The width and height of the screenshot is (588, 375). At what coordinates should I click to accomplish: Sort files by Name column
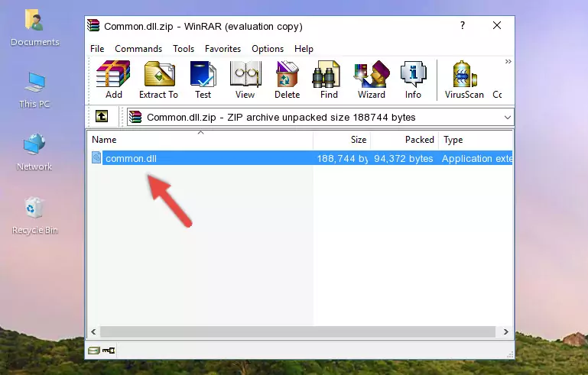[x=200, y=140]
